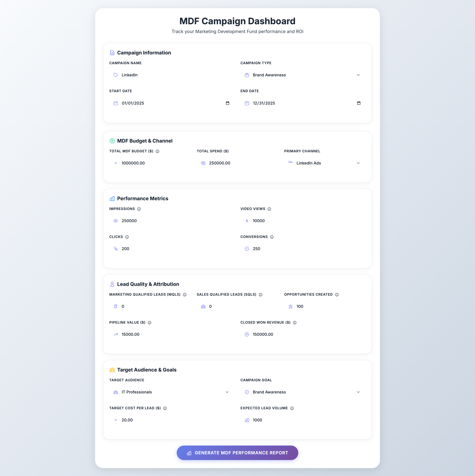
Task: Click the Impressions info tooltip icon
Action: [139, 209]
